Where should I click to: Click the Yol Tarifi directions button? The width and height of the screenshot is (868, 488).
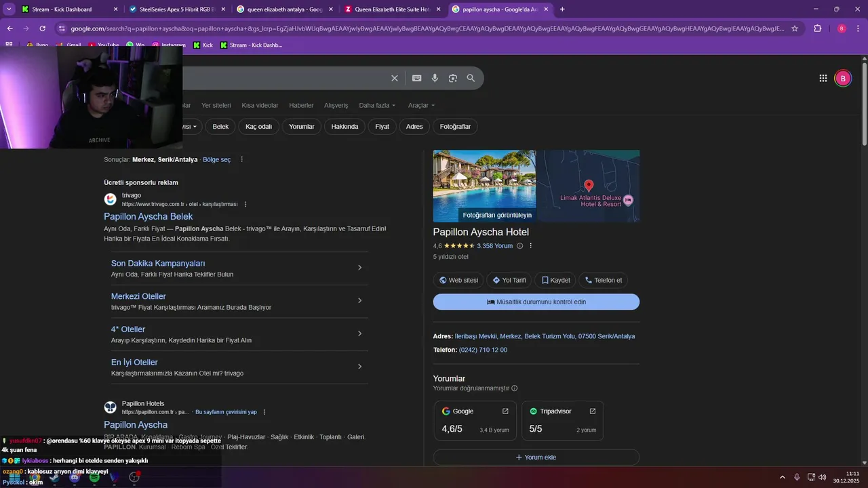(509, 280)
